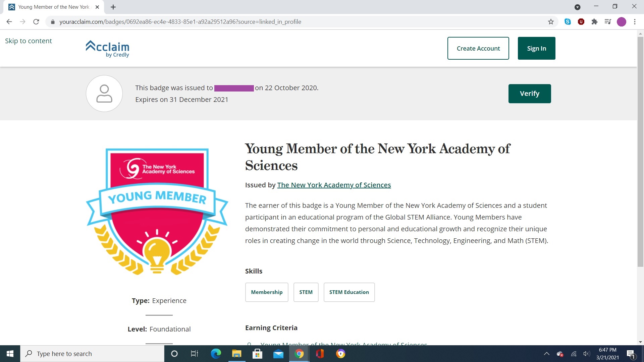The image size is (644, 362).
Task: Open the Extensions puzzle icon
Action: [x=594, y=22]
